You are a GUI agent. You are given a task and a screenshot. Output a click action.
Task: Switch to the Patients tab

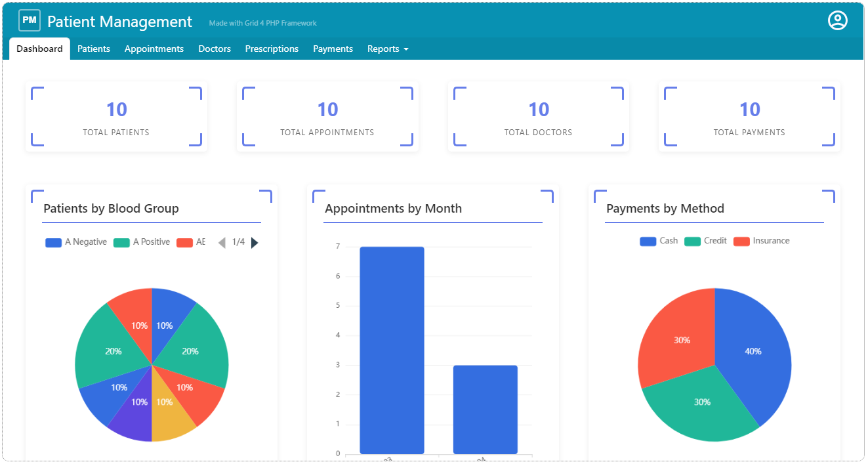click(94, 49)
